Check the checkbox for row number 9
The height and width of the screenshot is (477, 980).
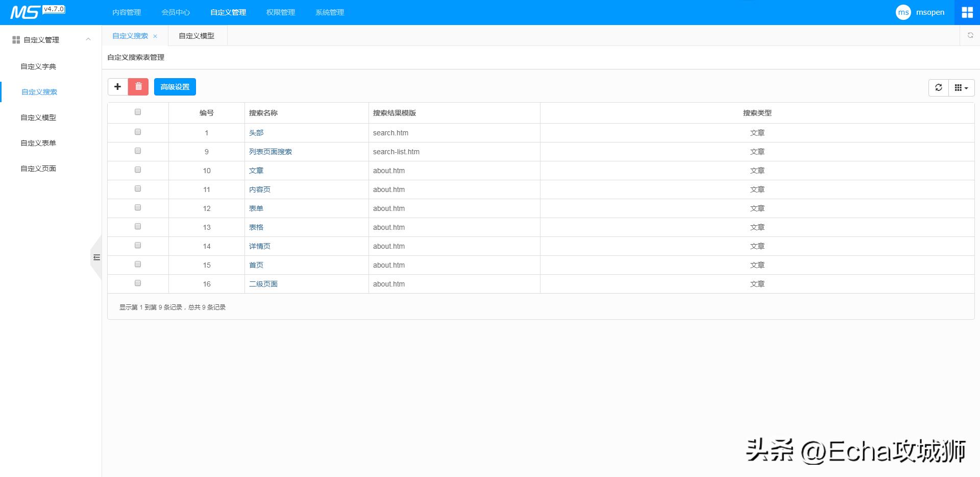point(138,151)
